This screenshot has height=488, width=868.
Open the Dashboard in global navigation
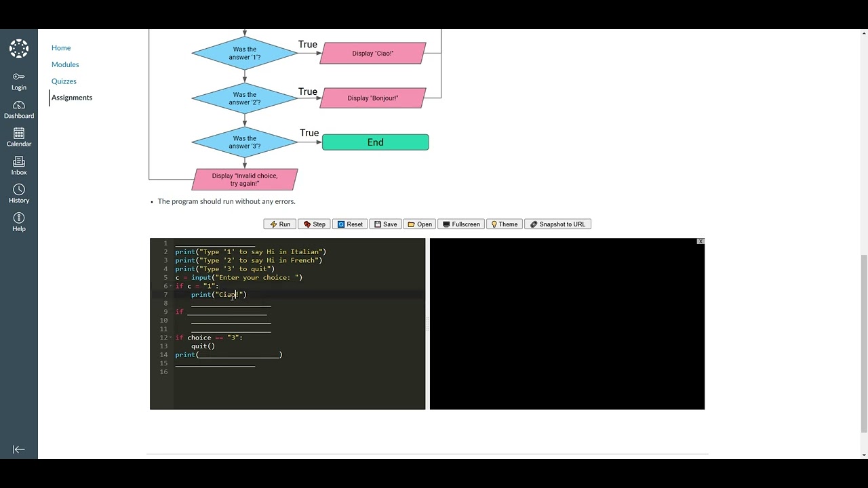tap(19, 110)
